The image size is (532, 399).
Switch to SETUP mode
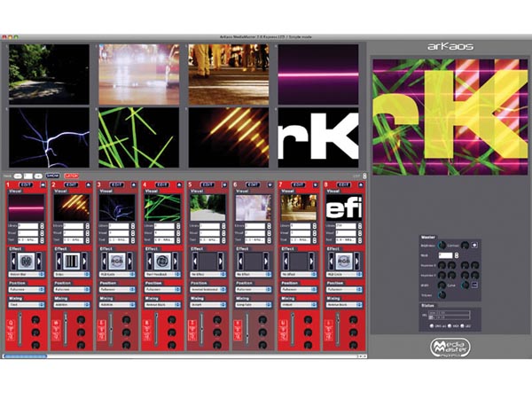(x=71, y=176)
